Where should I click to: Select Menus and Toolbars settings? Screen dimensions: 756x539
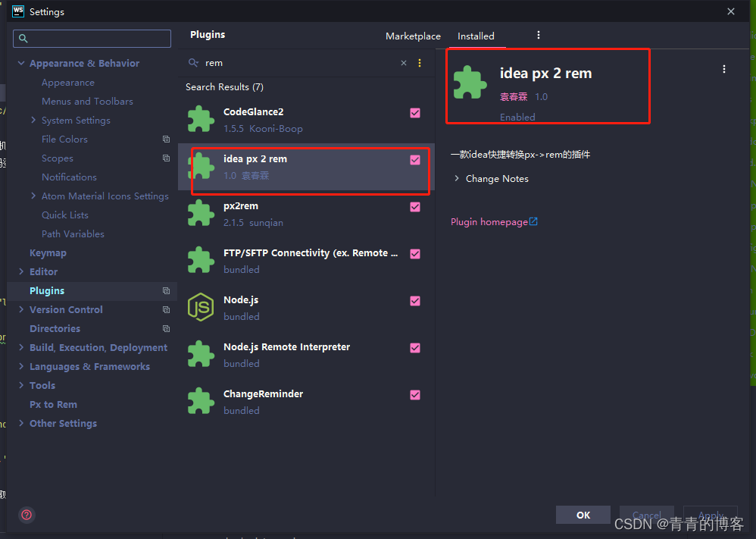(x=87, y=102)
